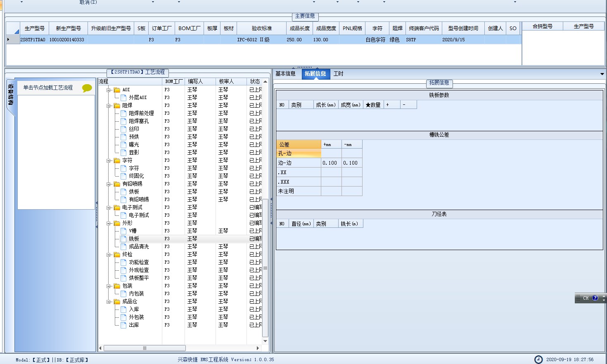Click the 合拼型号 column header
The width and height of the screenshot is (607, 364).
pos(542,26)
